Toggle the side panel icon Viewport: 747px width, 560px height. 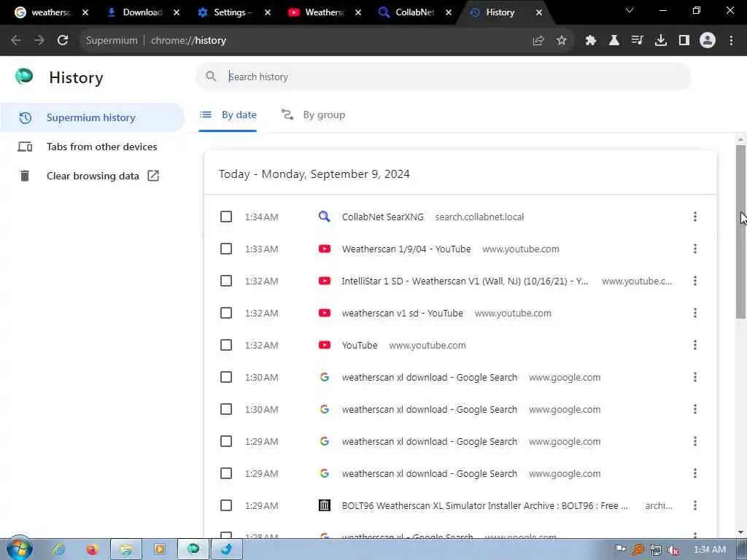pyautogui.click(x=684, y=41)
